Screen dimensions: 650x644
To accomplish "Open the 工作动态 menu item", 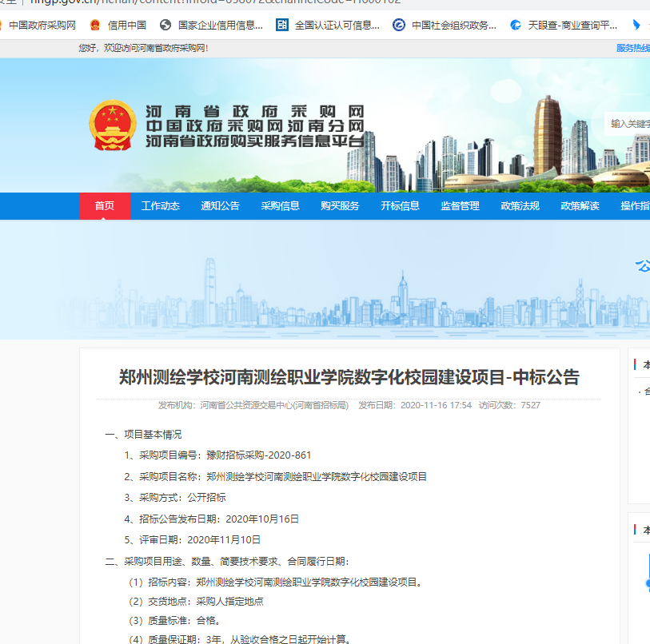I will coord(161,206).
